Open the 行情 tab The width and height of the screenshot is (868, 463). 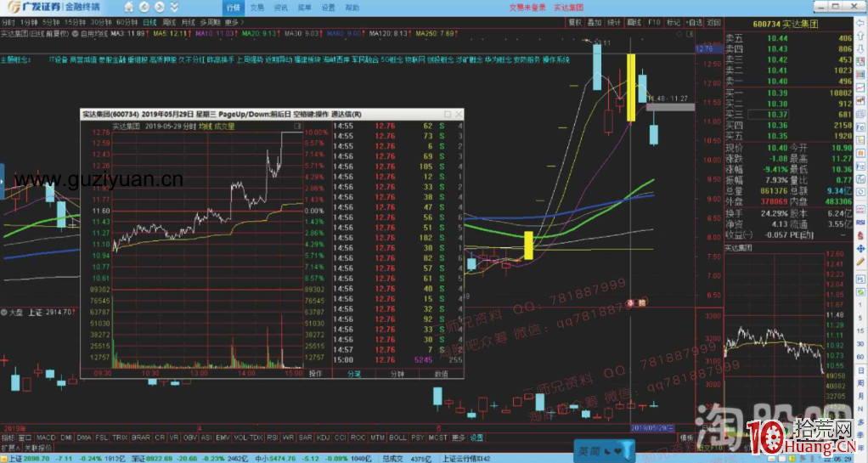[233, 8]
